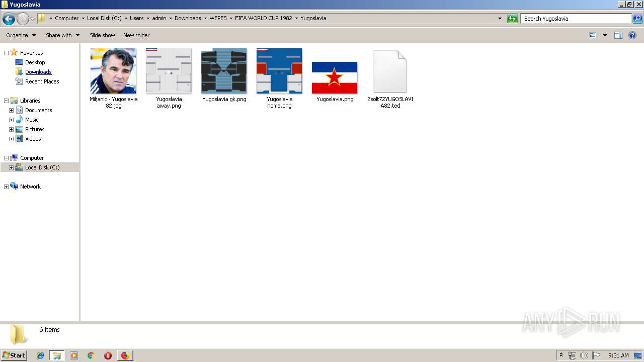Image resolution: width=644 pixels, height=362 pixels.
Task: Click the Action Center flag icon
Action: (596, 355)
